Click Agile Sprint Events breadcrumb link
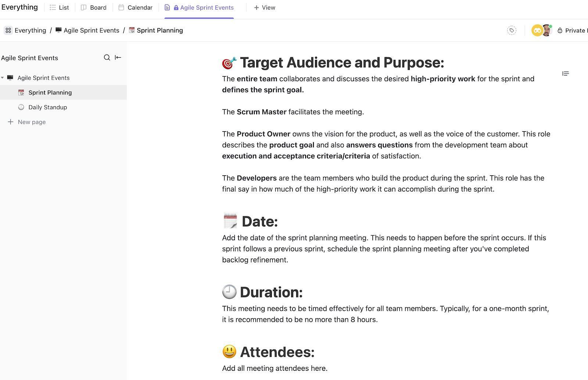The height and width of the screenshot is (380, 588). (x=91, y=31)
